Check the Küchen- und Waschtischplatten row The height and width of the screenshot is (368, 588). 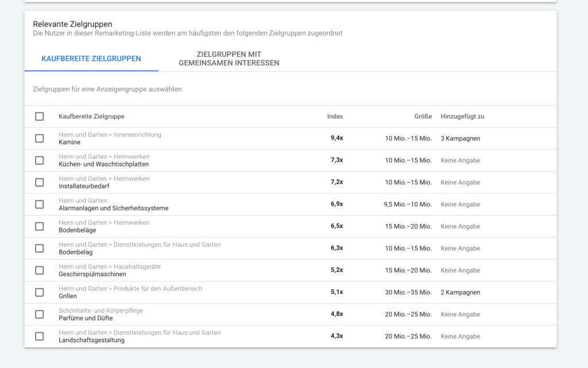click(39, 160)
